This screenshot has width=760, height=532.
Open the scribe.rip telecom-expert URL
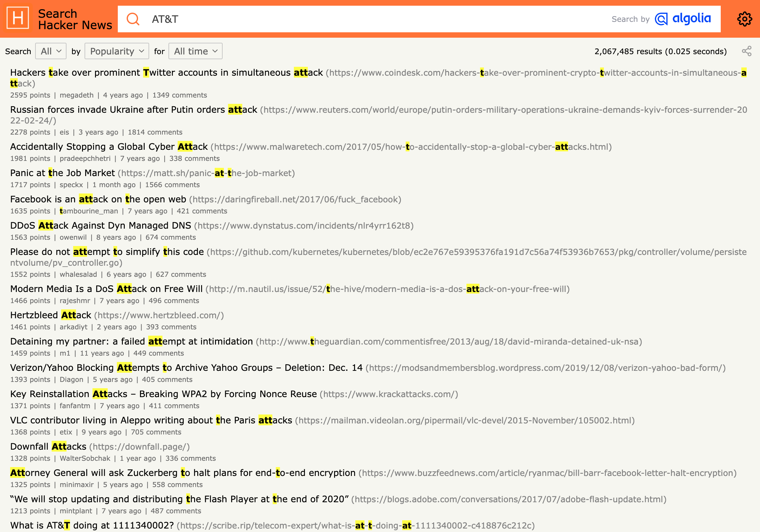tap(356, 525)
